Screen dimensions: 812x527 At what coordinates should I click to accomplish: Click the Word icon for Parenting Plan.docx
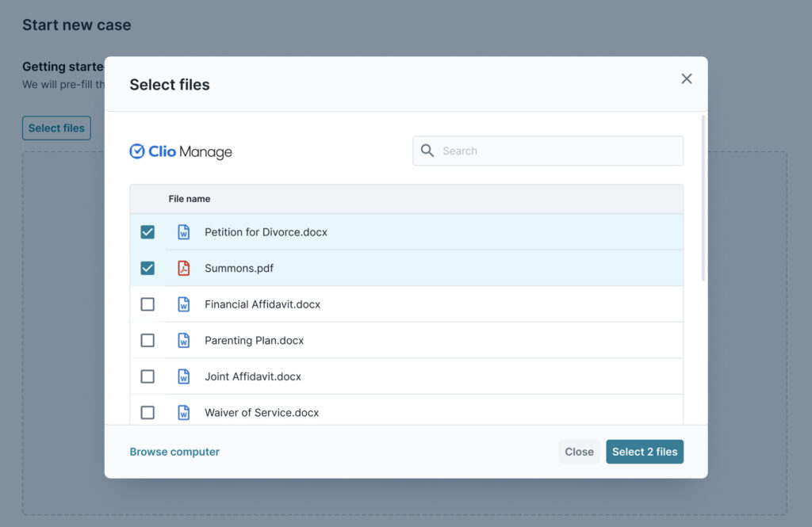[x=183, y=341]
